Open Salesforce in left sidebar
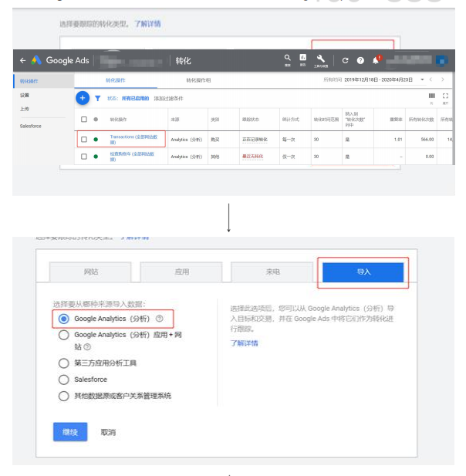 pos(30,126)
